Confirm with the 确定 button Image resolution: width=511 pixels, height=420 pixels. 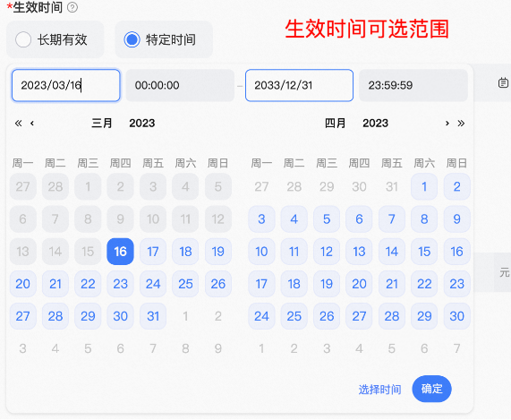pyautogui.click(x=432, y=389)
